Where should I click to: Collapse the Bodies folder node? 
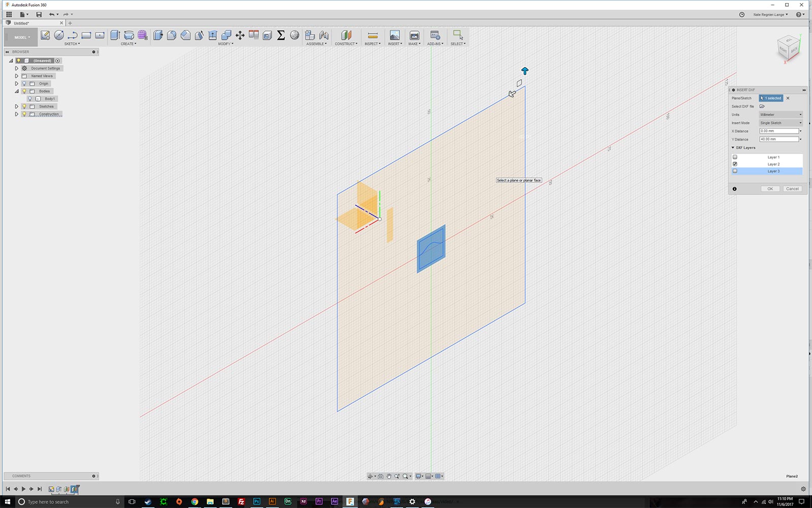[16, 91]
